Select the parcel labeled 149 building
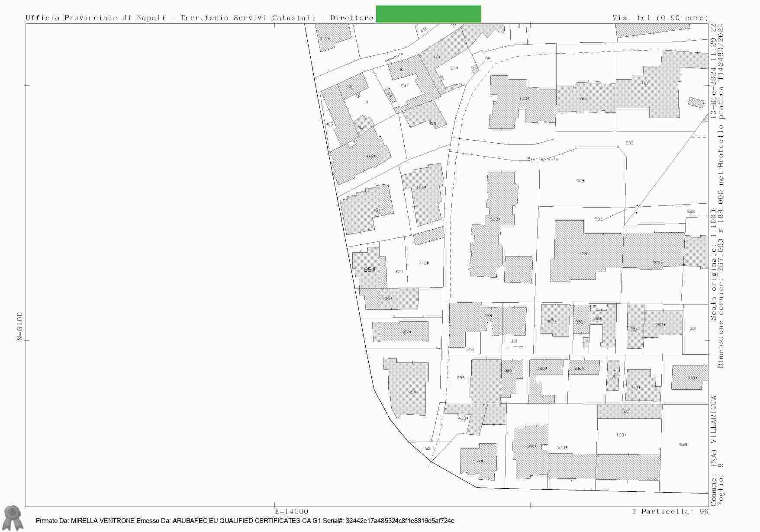The width and height of the screenshot is (760, 532). coord(410,392)
